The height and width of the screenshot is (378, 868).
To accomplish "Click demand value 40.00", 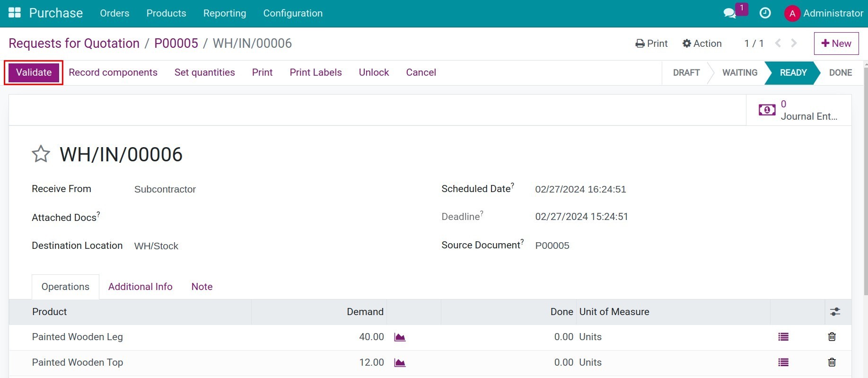I will 371,337.
